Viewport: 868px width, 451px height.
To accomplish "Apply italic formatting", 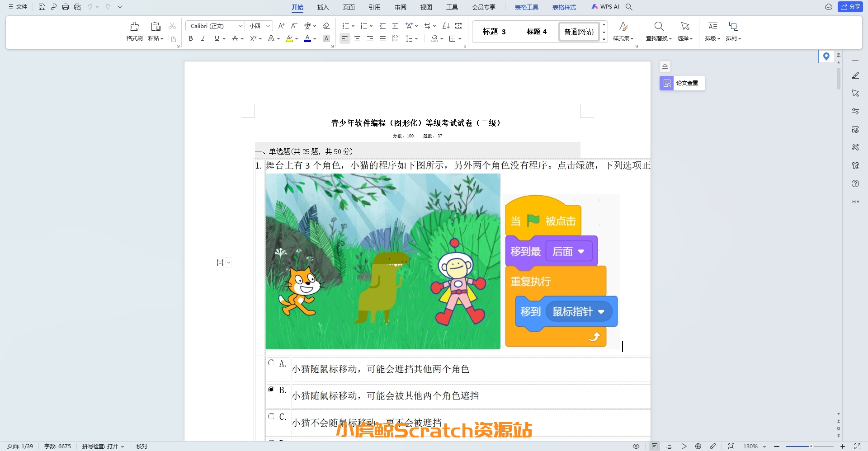I will [203, 38].
